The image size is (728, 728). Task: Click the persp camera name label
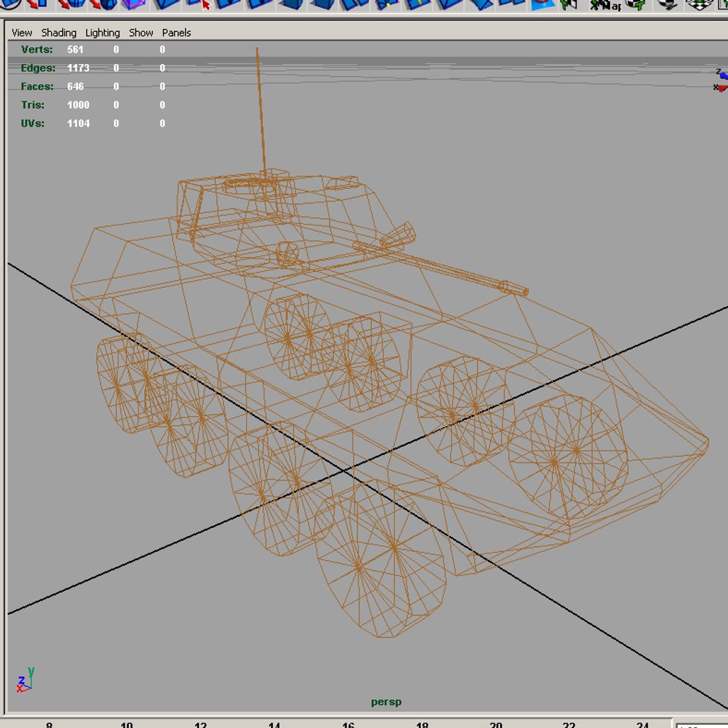[386, 702]
